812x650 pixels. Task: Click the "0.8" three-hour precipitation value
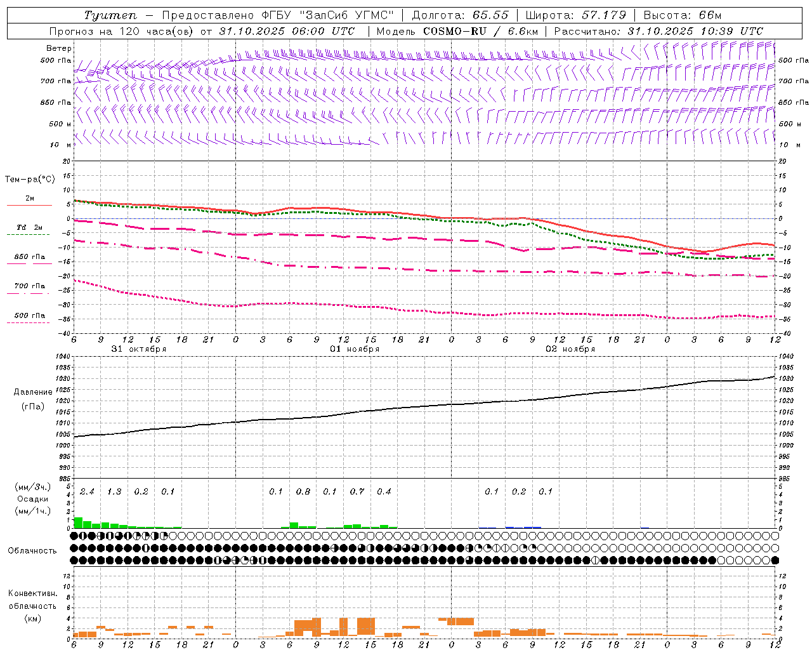point(303,492)
